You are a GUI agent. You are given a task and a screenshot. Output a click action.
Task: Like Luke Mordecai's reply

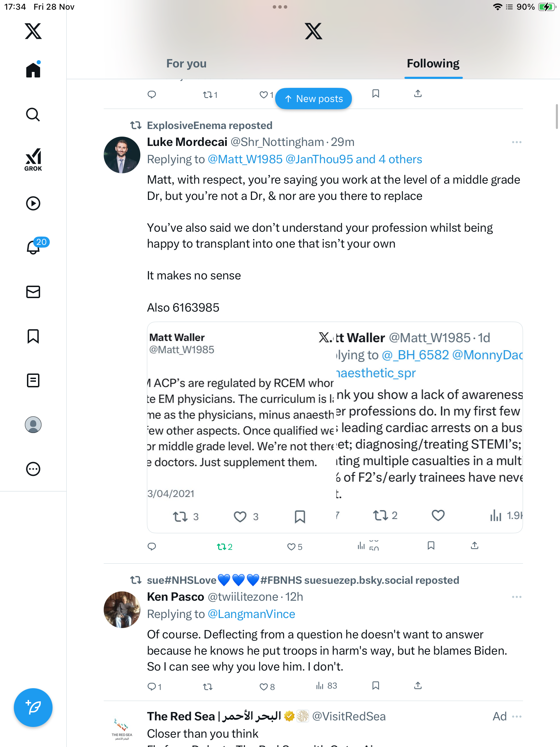tap(292, 547)
